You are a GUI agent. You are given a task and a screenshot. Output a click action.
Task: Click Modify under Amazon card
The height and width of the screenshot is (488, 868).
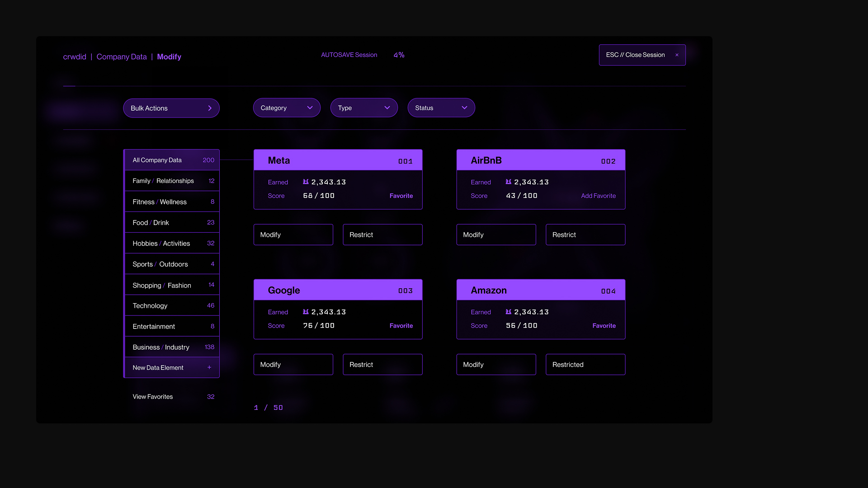[496, 364]
